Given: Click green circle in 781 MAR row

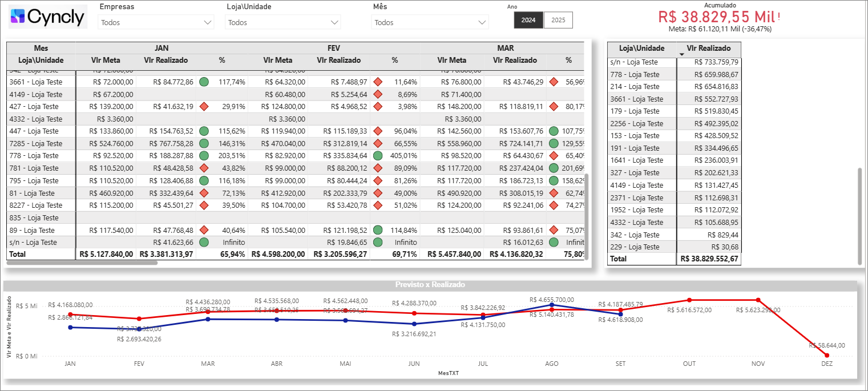Looking at the screenshot, I should [553, 168].
